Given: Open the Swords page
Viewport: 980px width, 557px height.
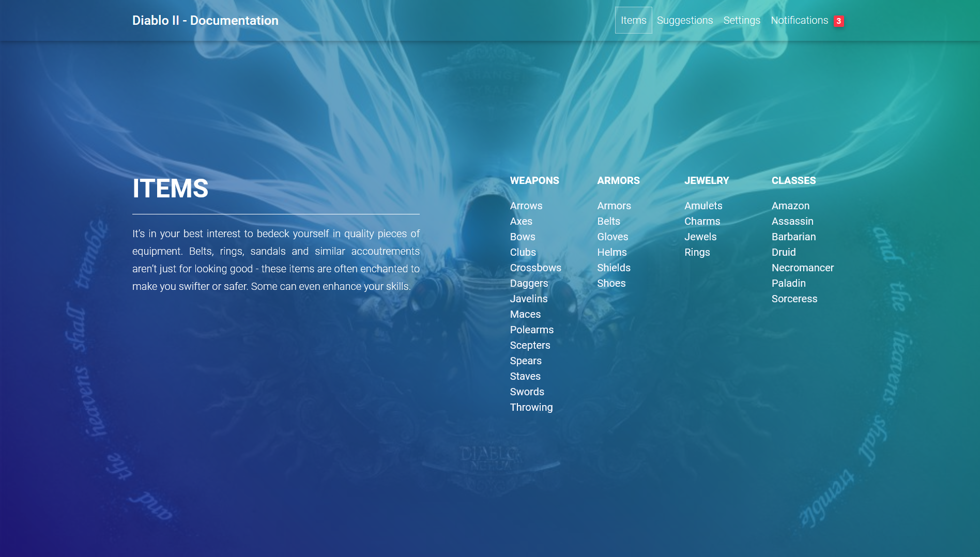Looking at the screenshot, I should click(527, 392).
